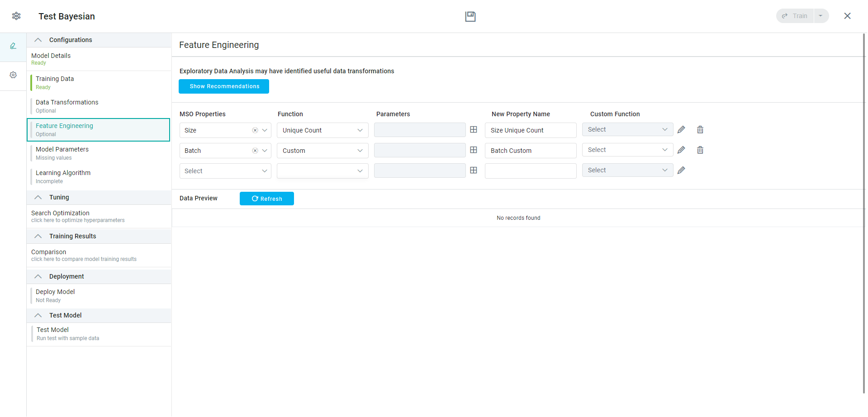Collapse the Configurations section

coord(38,40)
